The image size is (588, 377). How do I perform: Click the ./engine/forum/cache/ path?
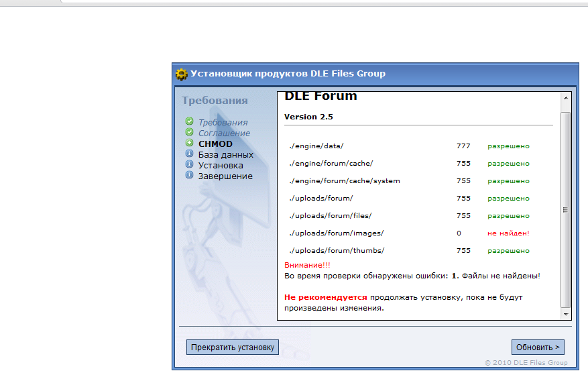click(331, 164)
